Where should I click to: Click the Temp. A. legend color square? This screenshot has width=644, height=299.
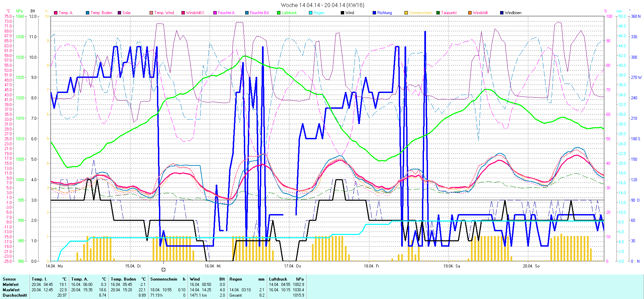click(56, 13)
